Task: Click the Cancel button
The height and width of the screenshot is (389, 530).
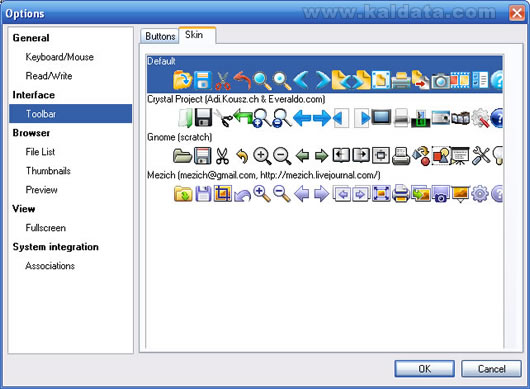Action: (x=491, y=368)
